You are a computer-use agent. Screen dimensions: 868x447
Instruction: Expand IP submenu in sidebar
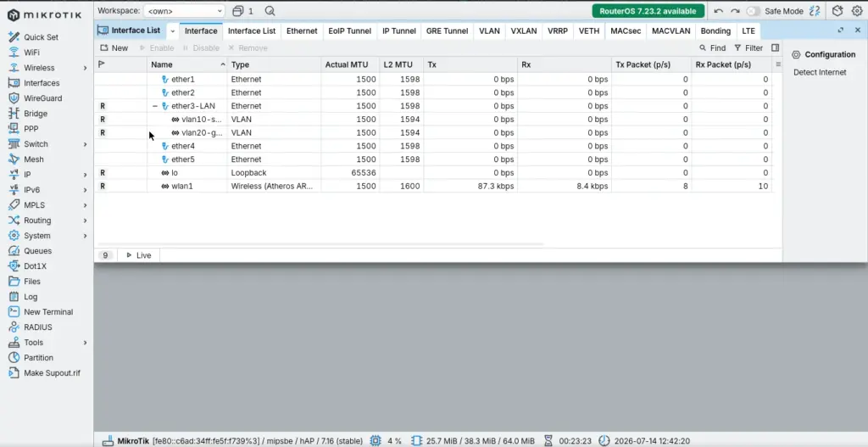[x=86, y=175]
